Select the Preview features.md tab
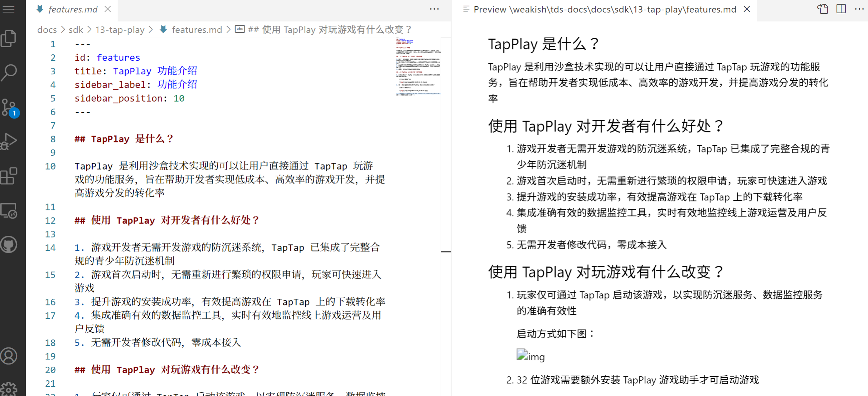The height and width of the screenshot is (396, 868). [605, 9]
